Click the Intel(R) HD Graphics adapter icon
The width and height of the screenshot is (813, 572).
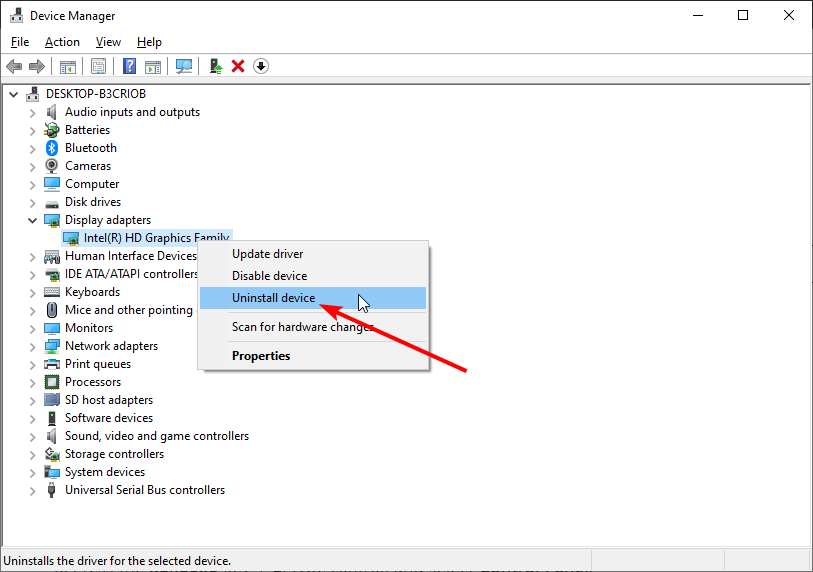coord(71,238)
